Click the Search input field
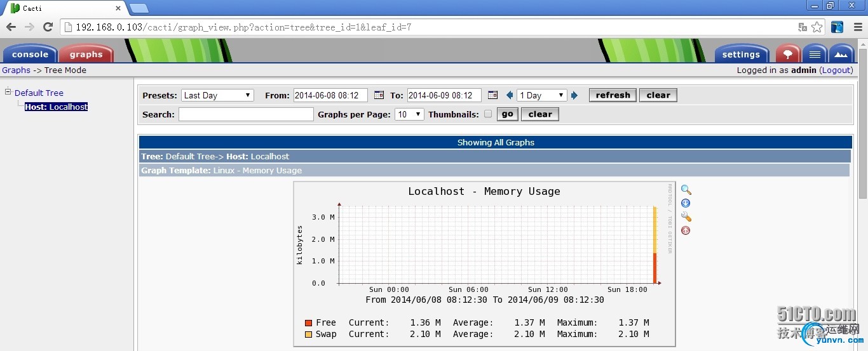868x351 pixels. click(246, 114)
